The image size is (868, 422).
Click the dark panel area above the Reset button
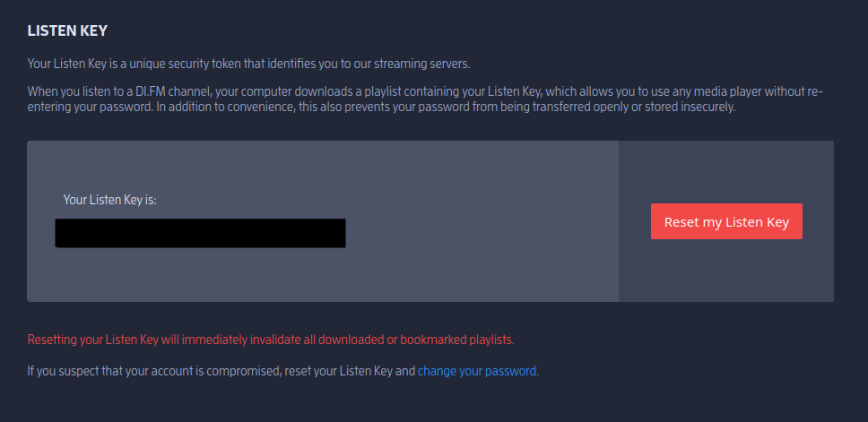tap(726, 170)
